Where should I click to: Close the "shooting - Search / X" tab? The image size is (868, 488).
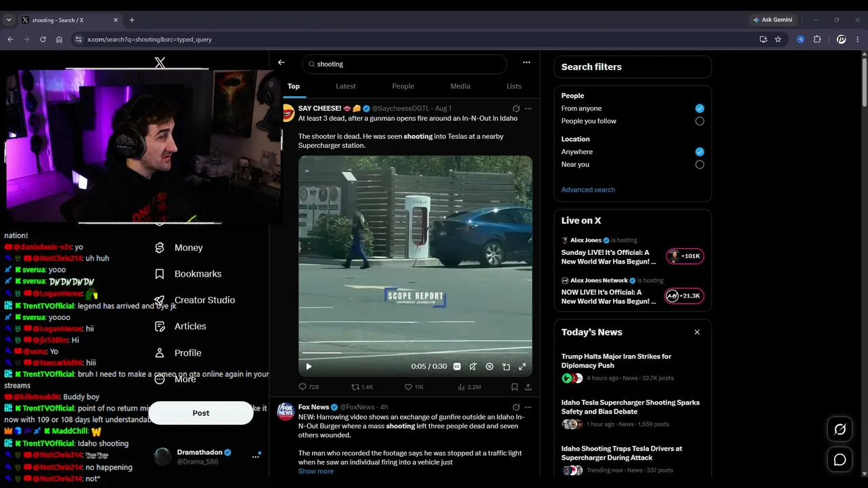click(116, 20)
